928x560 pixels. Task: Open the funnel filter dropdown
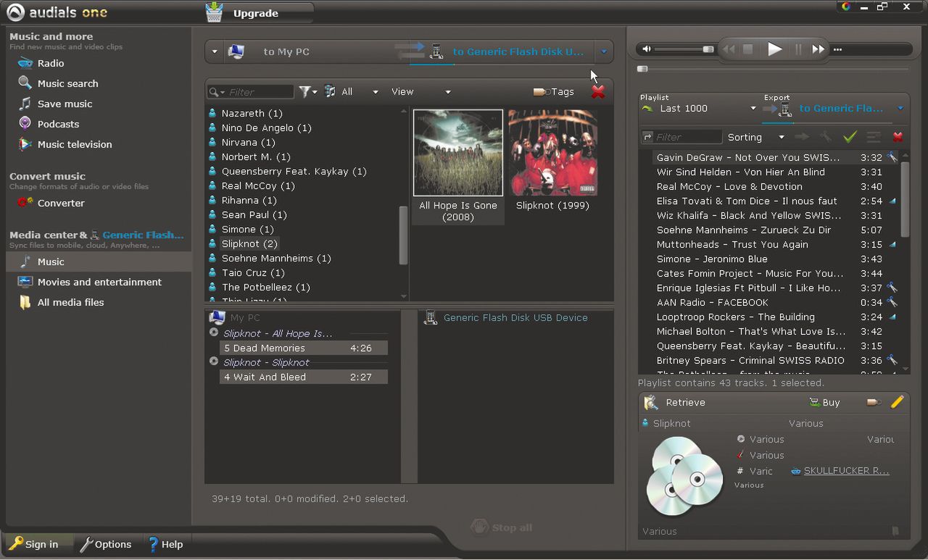pyautogui.click(x=308, y=92)
